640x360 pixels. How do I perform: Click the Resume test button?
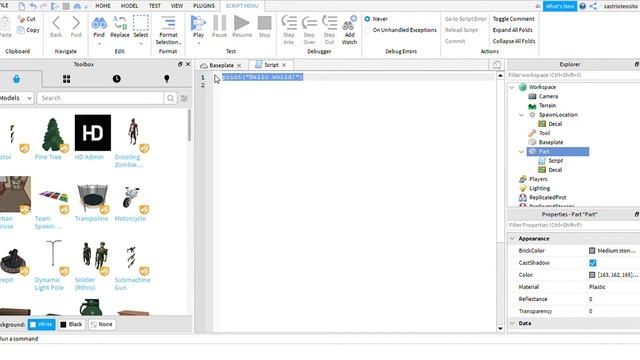coord(242,23)
